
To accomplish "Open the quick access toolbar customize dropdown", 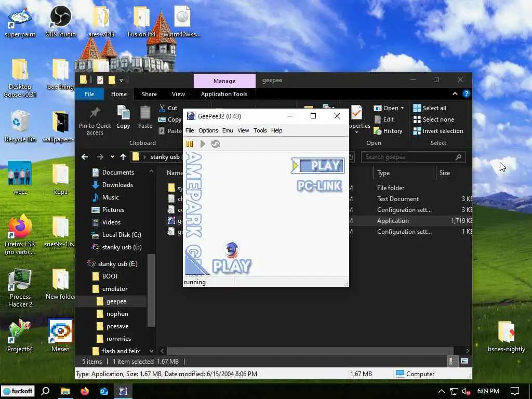I will tap(121, 81).
